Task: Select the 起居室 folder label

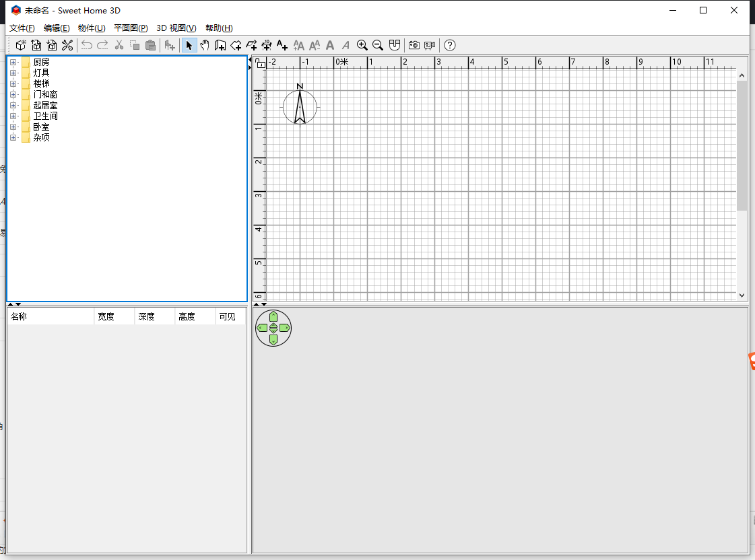Action: (45, 106)
